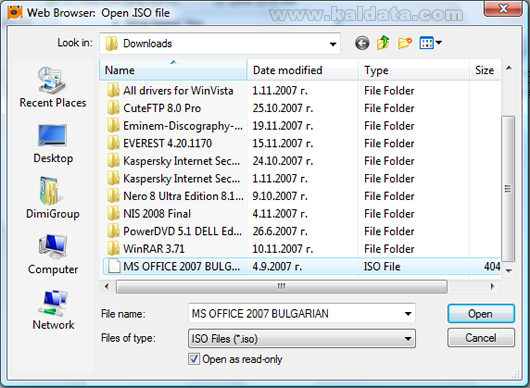Viewport: 530px width, 388px height.
Task: Click File Folder type of WinRAR row
Action: (389, 249)
